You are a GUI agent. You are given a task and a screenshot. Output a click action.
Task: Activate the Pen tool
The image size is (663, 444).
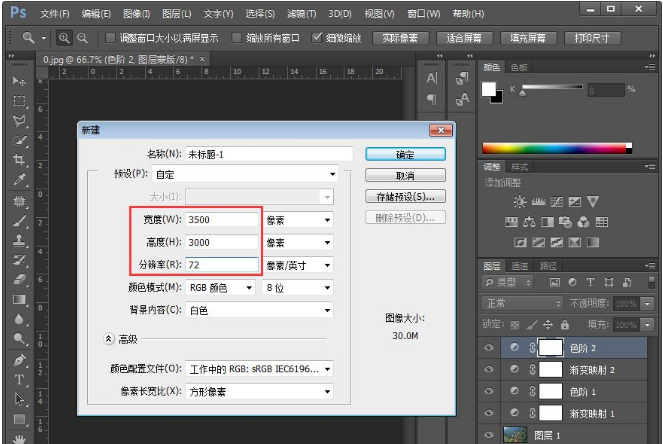[18, 359]
